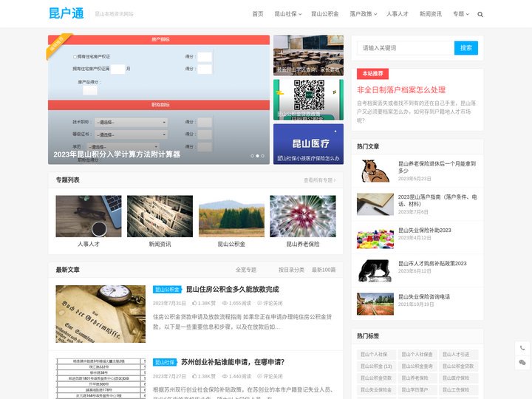This screenshot has width=532, height=399.
Task: Switch to the 全宽专题 tab in 最新文章
Action: [x=246, y=270]
